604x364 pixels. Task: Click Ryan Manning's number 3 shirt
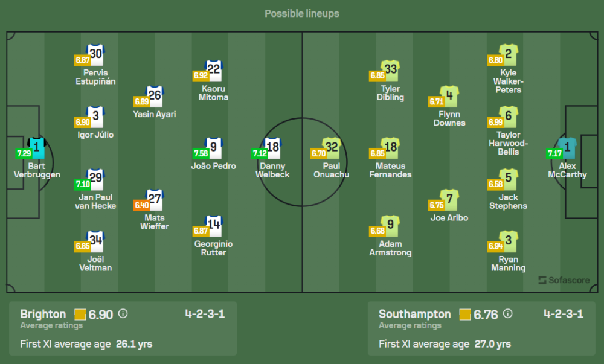[x=509, y=241]
